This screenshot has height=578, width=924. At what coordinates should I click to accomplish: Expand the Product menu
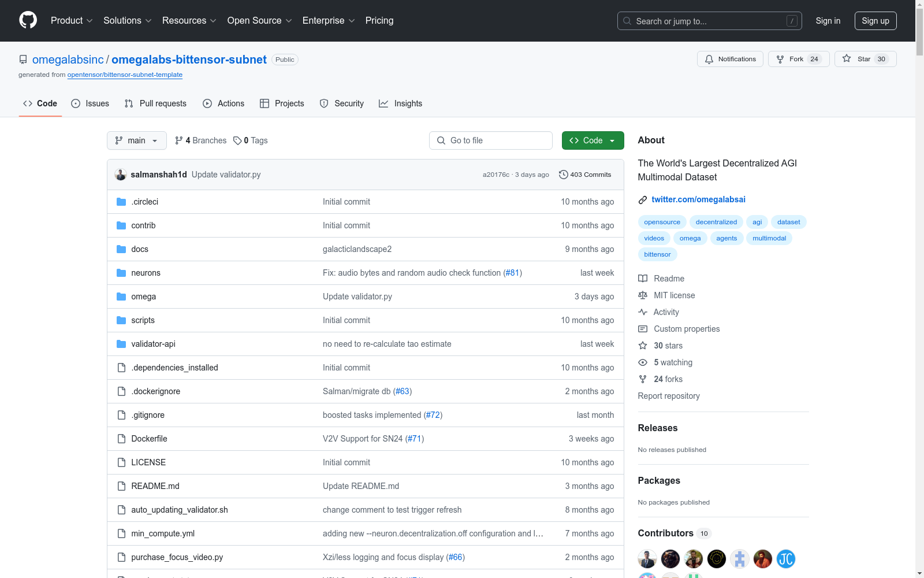72,21
